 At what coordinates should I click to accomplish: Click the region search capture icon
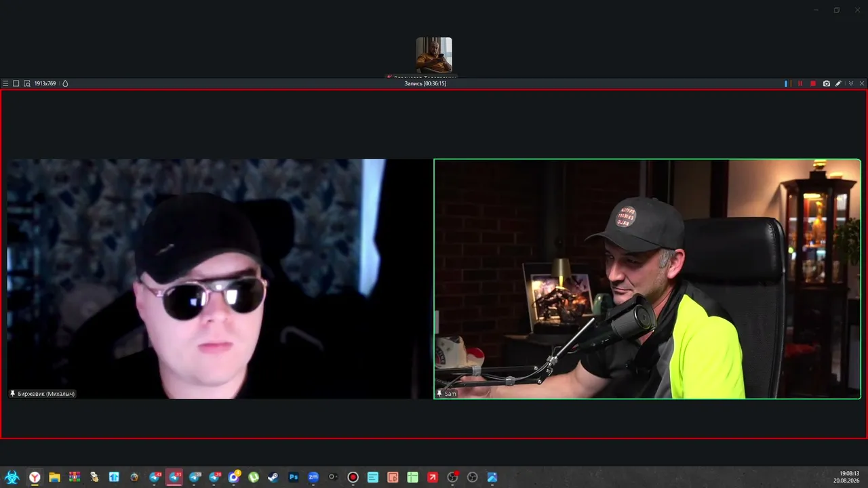[x=27, y=83]
